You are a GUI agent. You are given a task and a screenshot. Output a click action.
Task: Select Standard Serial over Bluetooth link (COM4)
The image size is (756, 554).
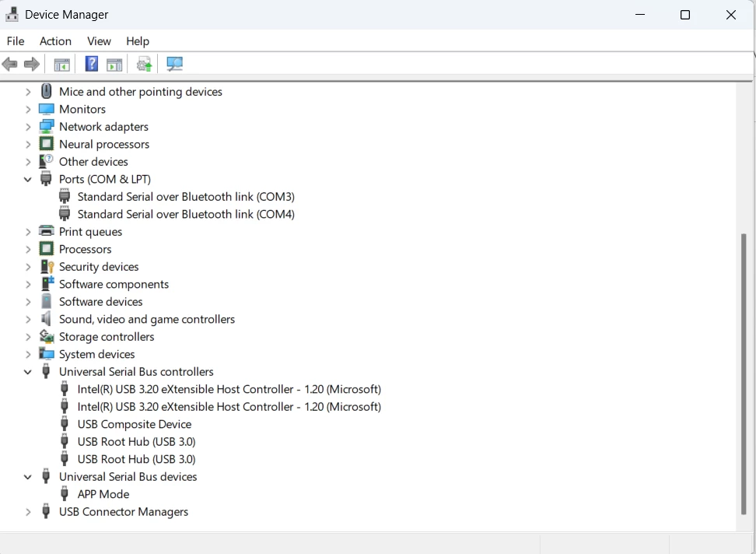click(x=186, y=214)
